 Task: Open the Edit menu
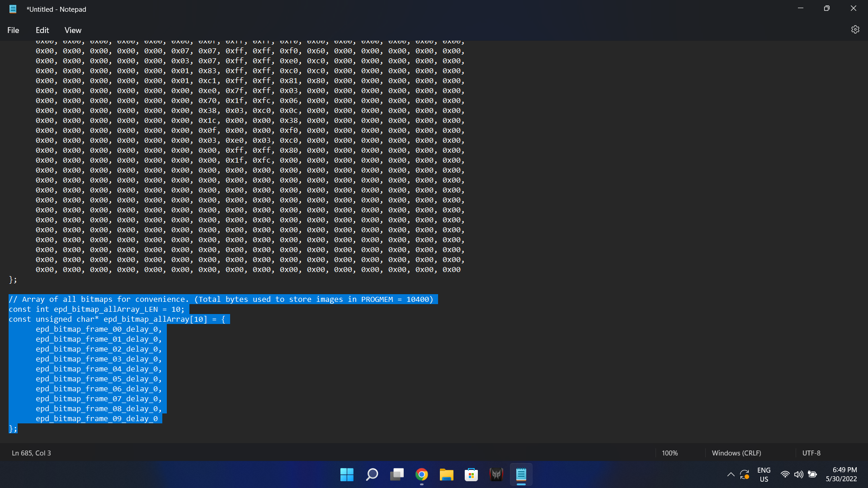(x=42, y=30)
